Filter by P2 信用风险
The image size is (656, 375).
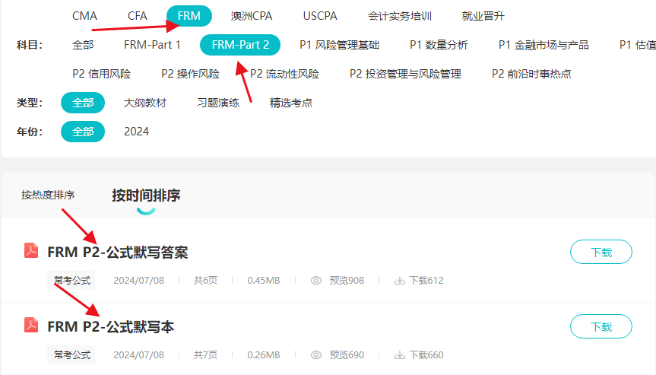point(101,74)
